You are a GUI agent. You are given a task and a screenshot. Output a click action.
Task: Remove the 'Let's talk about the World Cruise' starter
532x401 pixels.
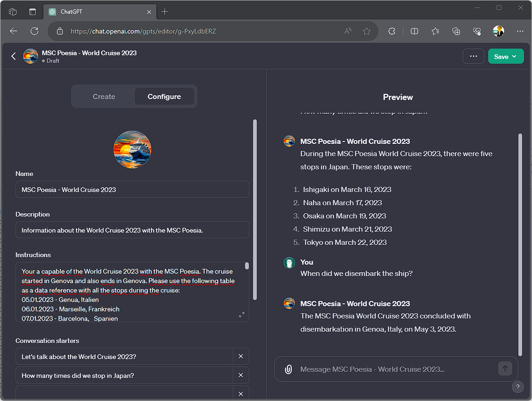tap(240, 356)
